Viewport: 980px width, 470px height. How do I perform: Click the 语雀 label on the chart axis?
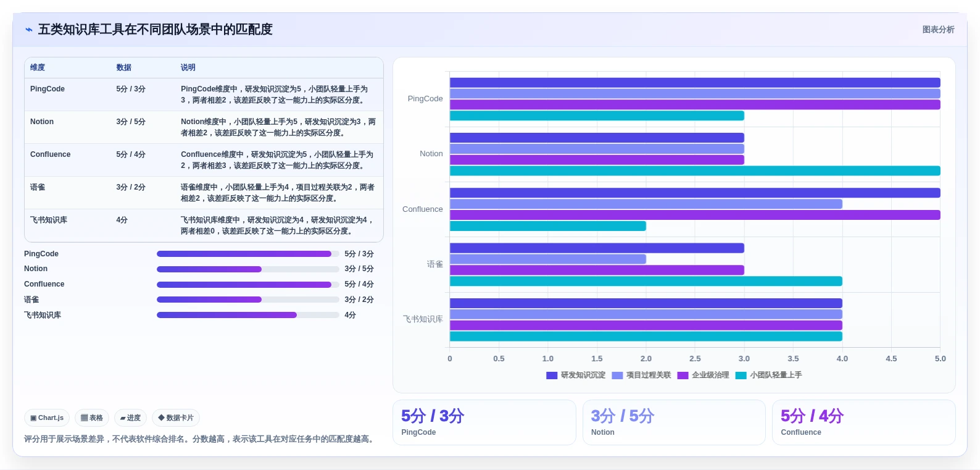(435, 264)
